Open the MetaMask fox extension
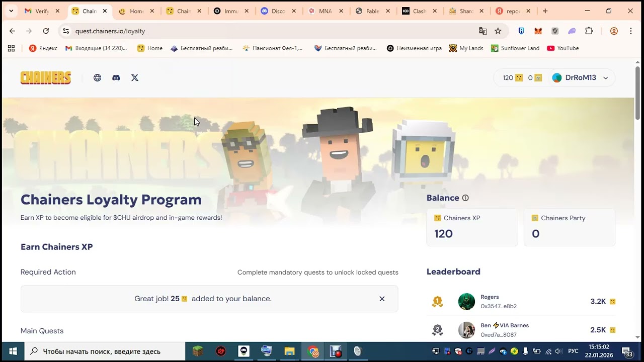Viewport: 644px width, 362px height. [x=538, y=31]
